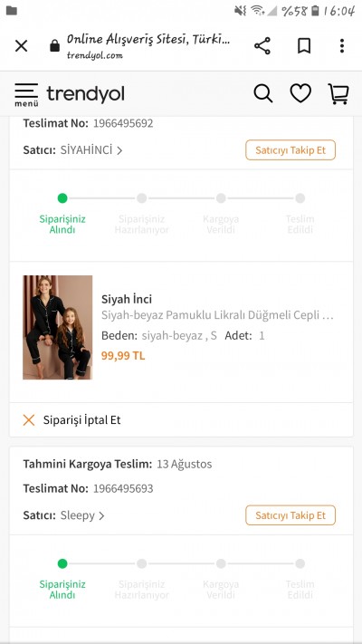Open favorites with the heart icon
This screenshot has height=644, width=362.
click(300, 93)
